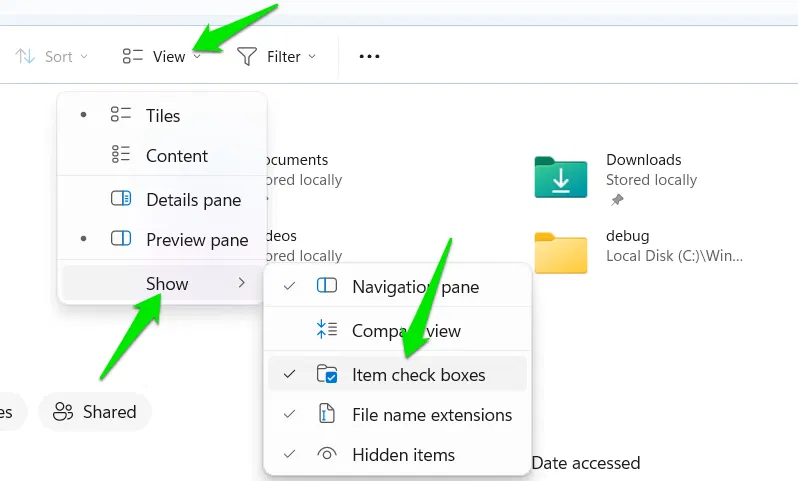Open the debug folder icon

click(560, 251)
